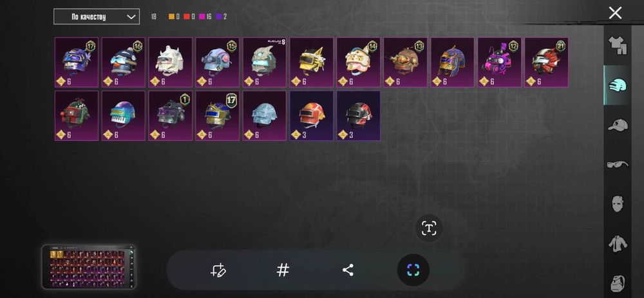Select the yellow pointed helmet skin
The width and height of the screenshot is (644, 298).
(x=312, y=62)
